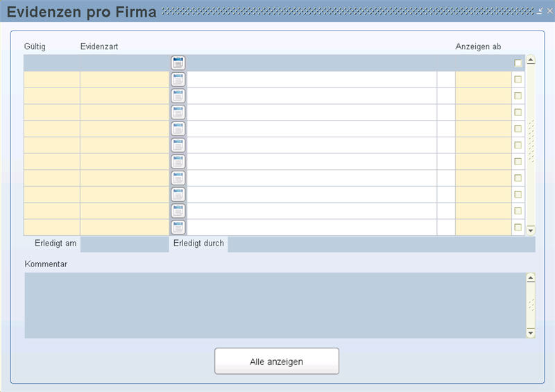Click the Evidenzart cell in the second row
The image size is (555, 392).
124,80
